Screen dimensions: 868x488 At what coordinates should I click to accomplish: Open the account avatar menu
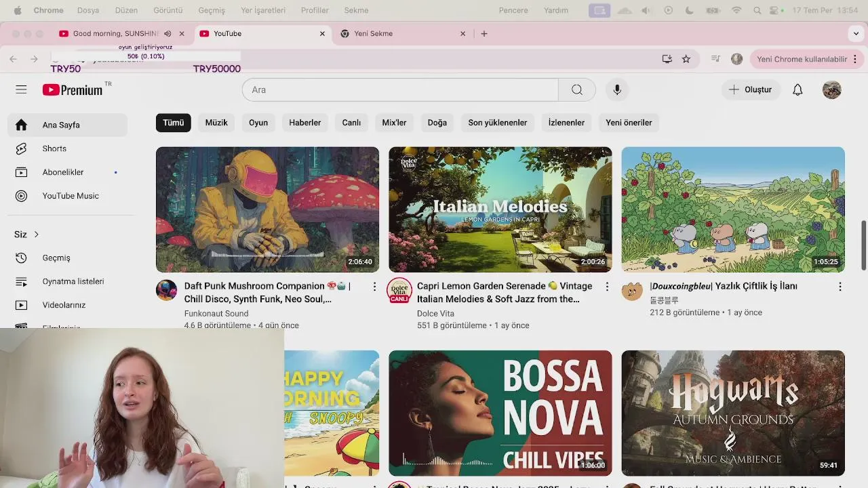pos(832,89)
